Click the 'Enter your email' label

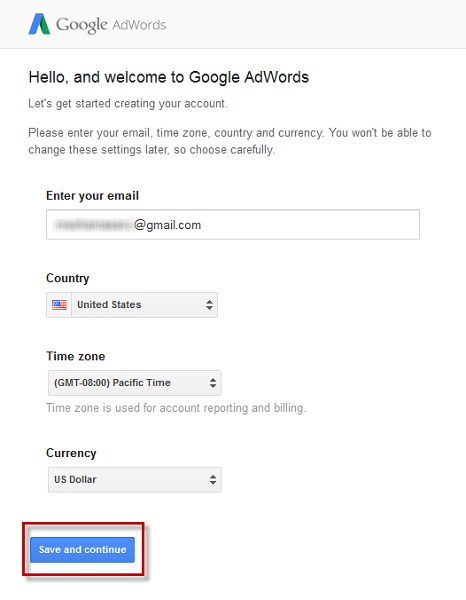[x=92, y=196]
